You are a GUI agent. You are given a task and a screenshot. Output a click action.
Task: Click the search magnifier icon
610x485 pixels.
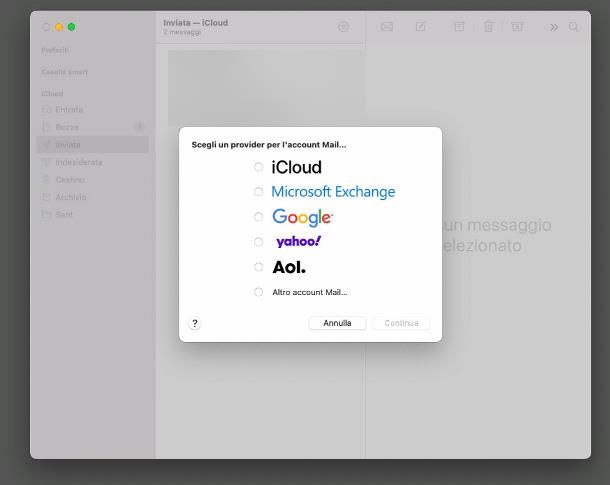[573, 27]
